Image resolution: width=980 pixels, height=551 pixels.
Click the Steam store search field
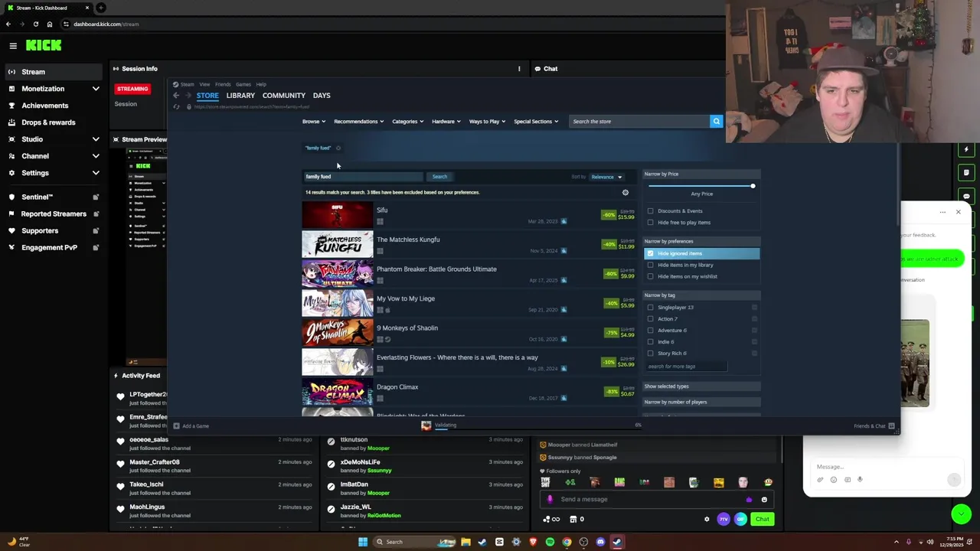coord(639,121)
